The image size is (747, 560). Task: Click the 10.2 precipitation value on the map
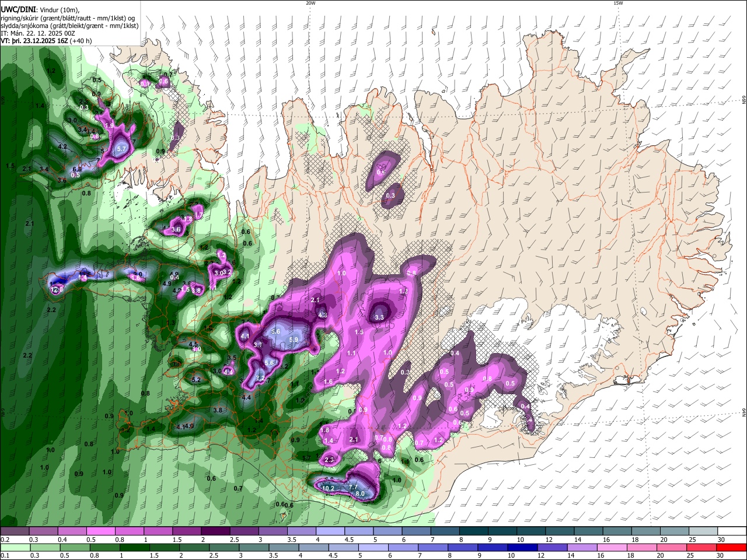click(x=328, y=488)
